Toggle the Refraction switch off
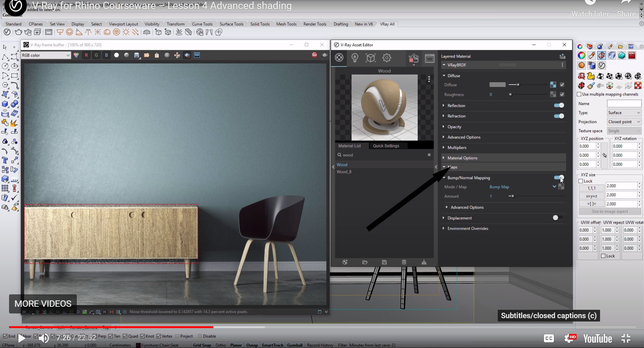Screen dimensions: 644x348 [x=559, y=116]
